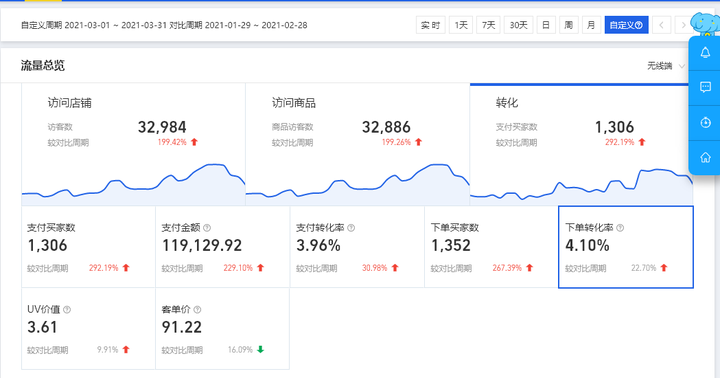The height and width of the screenshot is (378, 720).
Task: Click the 3.61 UV value figure
Action: pyautogui.click(x=42, y=327)
